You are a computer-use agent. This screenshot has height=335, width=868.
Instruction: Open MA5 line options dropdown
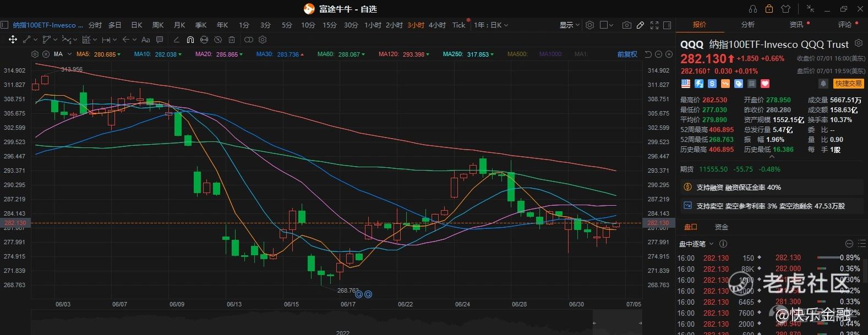[119, 54]
